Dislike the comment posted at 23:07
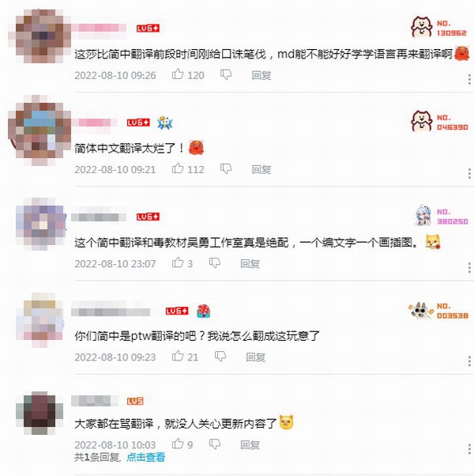 [x=214, y=263]
